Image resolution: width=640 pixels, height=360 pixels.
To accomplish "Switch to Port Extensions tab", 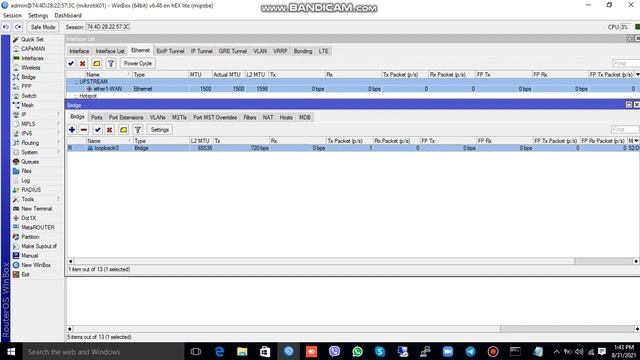I will click(x=126, y=117).
